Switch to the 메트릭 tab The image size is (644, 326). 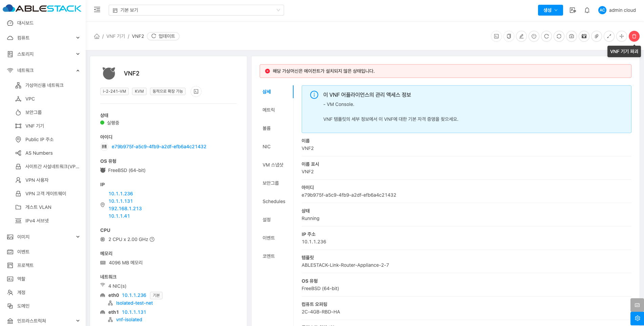tap(269, 110)
